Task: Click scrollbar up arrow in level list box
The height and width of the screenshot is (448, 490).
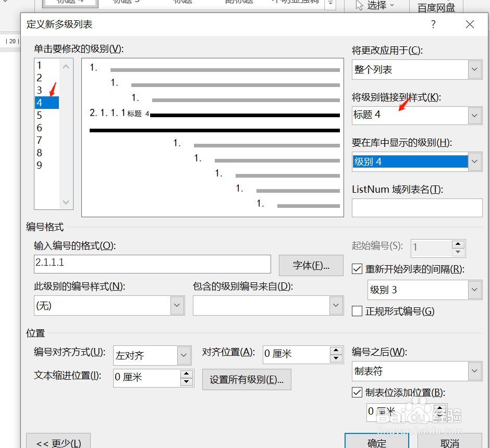Action: tap(66, 66)
